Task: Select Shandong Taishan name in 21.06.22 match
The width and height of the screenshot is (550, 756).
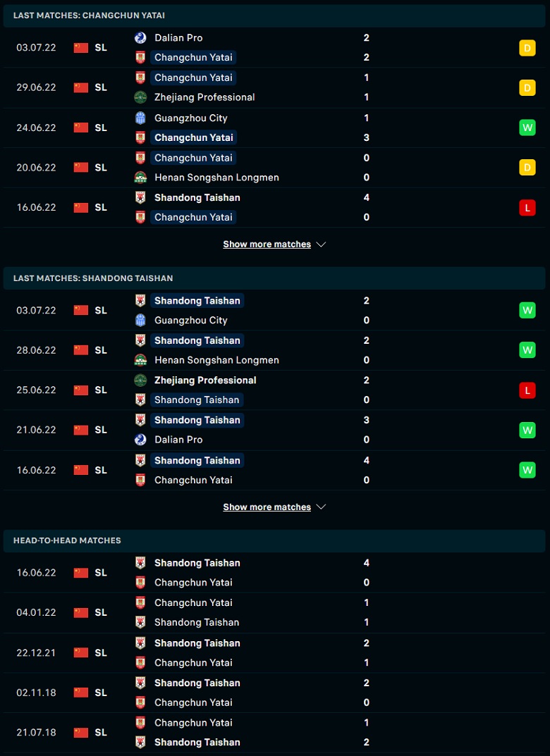Action: point(197,420)
